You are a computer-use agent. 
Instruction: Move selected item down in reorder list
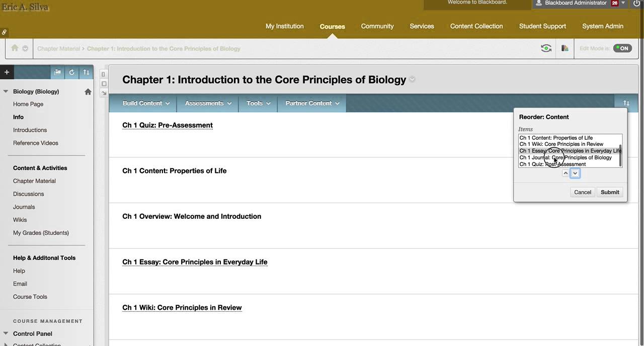[x=575, y=173]
